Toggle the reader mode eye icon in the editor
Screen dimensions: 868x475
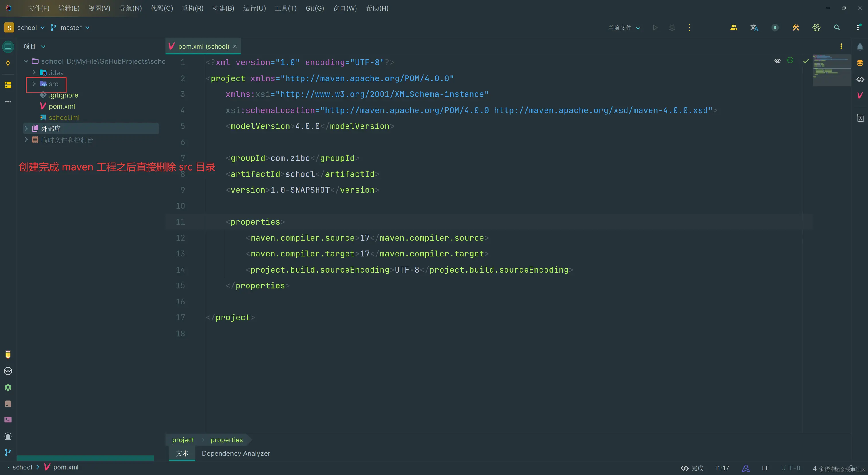click(x=777, y=61)
